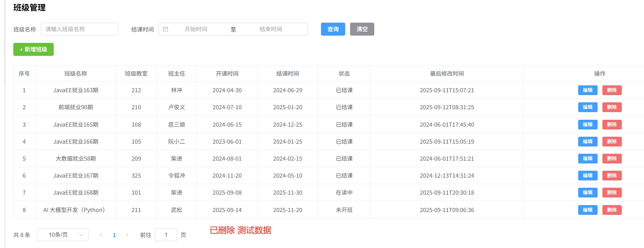Select the JavaEE就业163期 class name cell
Viewport: 644px width, 248px height.
pyautogui.click(x=76, y=90)
